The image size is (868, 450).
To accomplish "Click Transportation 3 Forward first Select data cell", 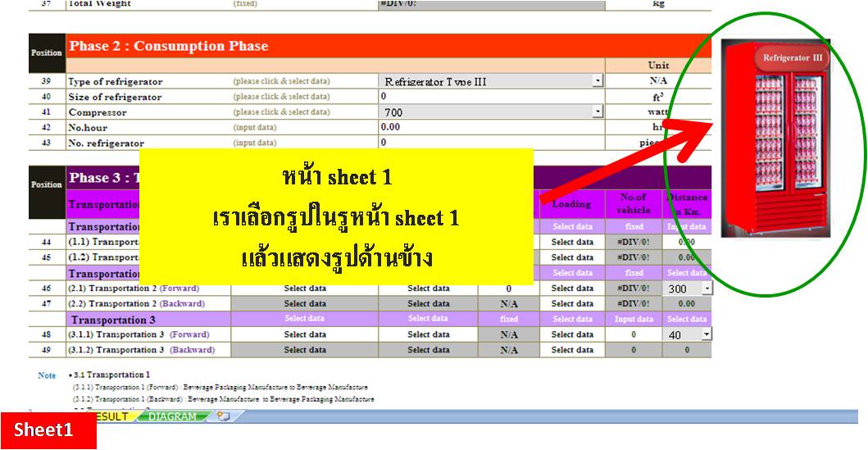I will [x=305, y=334].
